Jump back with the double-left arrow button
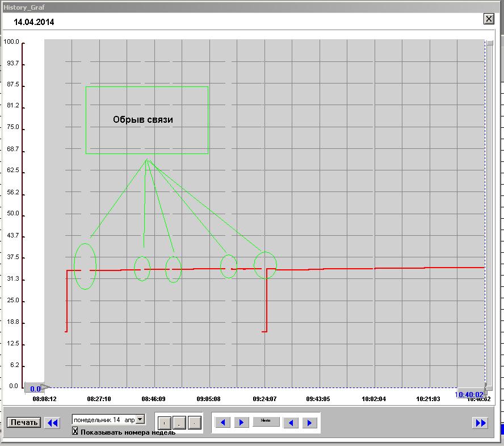This screenshot has height=446, width=504. point(52,423)
